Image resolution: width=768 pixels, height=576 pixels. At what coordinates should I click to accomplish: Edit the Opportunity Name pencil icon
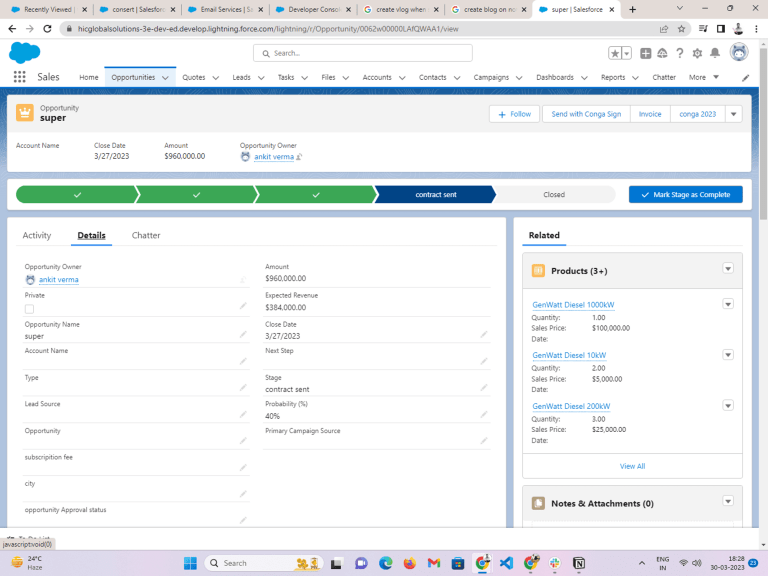(x=243, y=335)
